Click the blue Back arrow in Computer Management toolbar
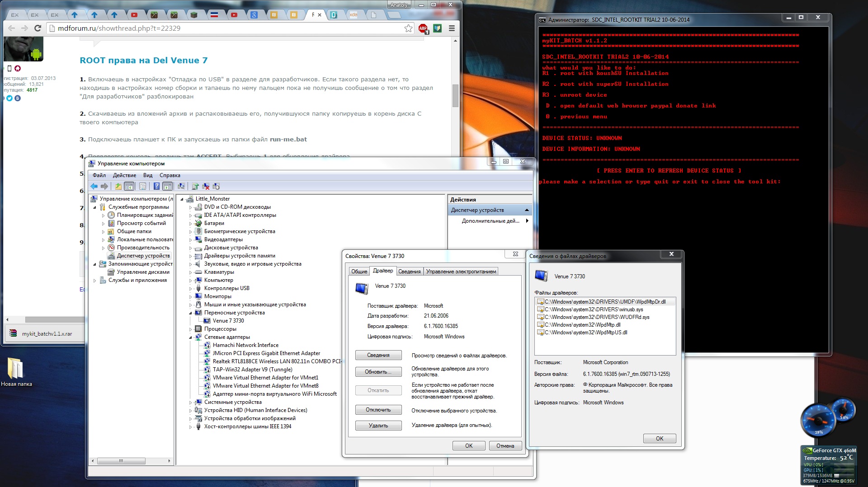 [x=94, y=186]
